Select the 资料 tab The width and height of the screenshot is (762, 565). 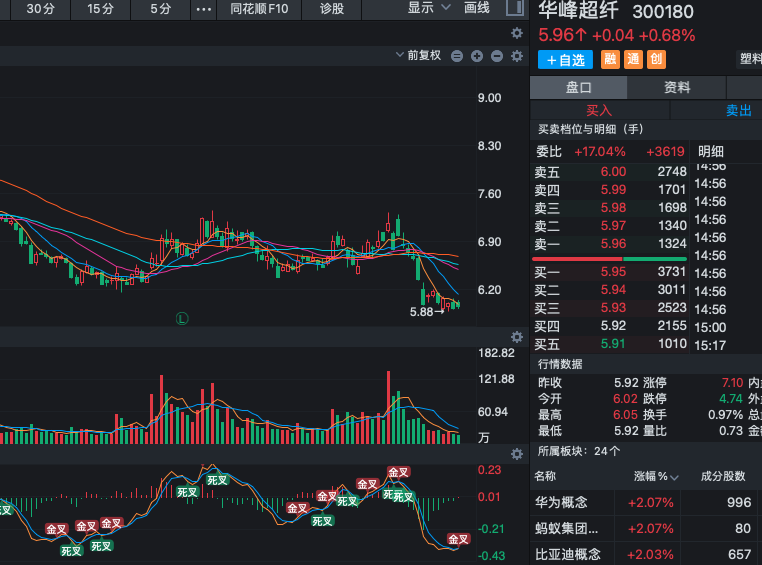677,87
